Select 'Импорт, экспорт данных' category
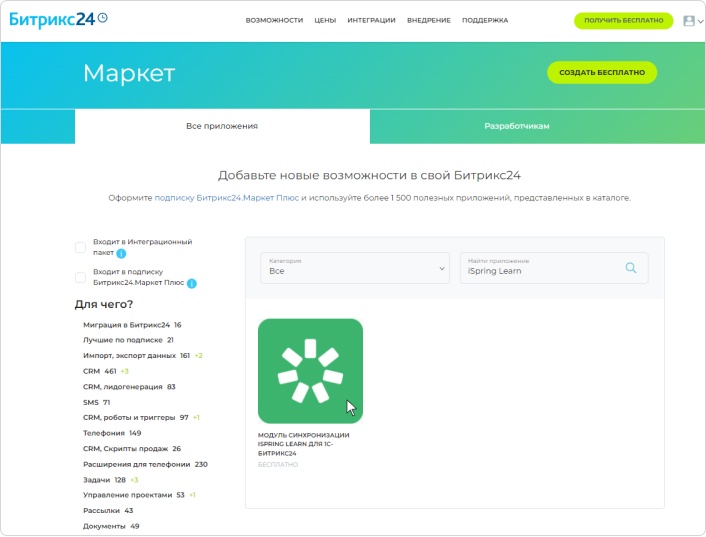 click(142, 356)
